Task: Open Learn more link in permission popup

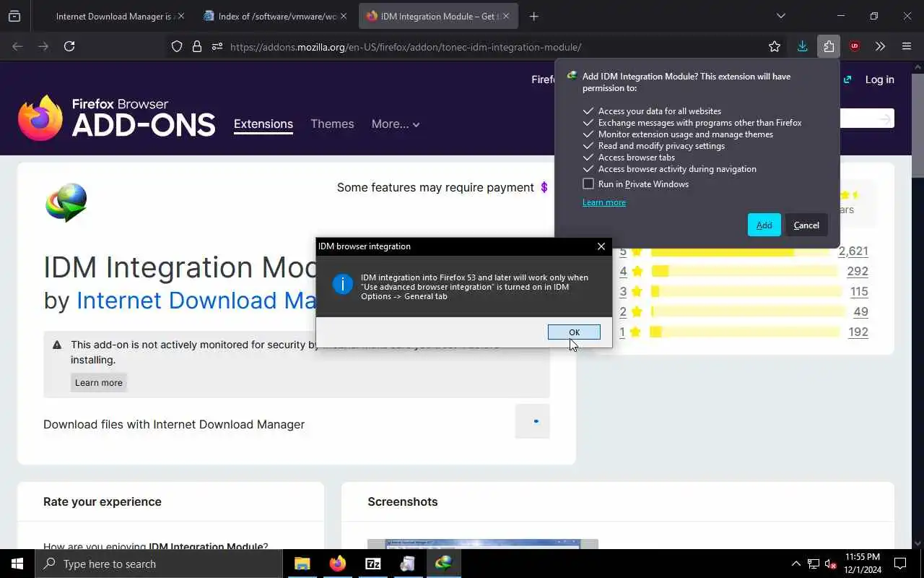Action: [604, 202]
